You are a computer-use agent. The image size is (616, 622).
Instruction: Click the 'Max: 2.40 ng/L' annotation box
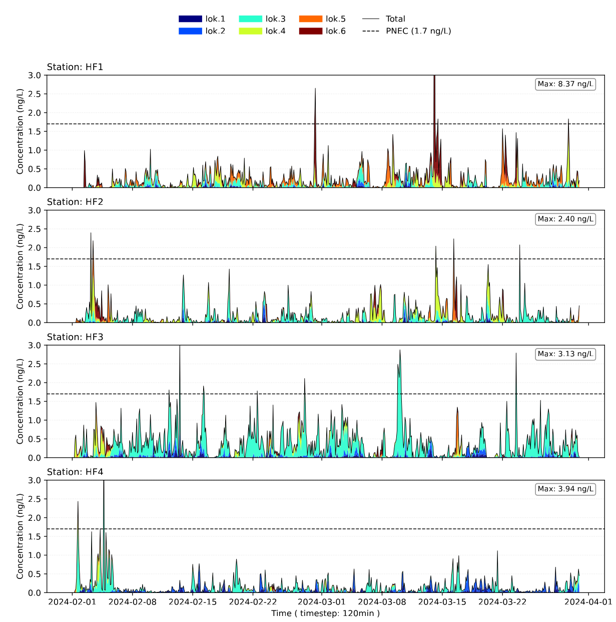[x=565, y=219]
